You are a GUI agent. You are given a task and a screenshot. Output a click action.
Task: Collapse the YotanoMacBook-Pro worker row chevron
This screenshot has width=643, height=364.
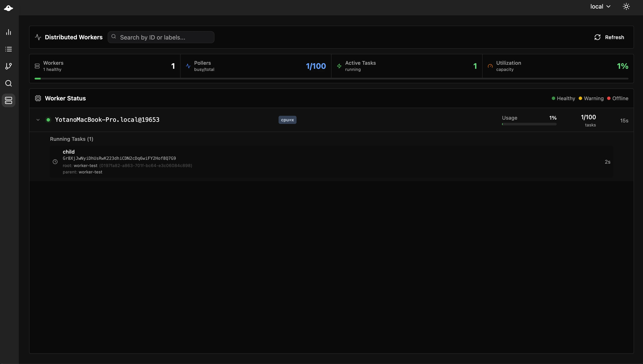pyautogui.click(x=38, y=120)
